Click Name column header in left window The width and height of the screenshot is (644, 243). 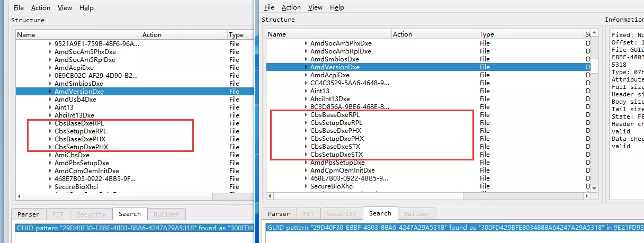click(x=26, y=35)
